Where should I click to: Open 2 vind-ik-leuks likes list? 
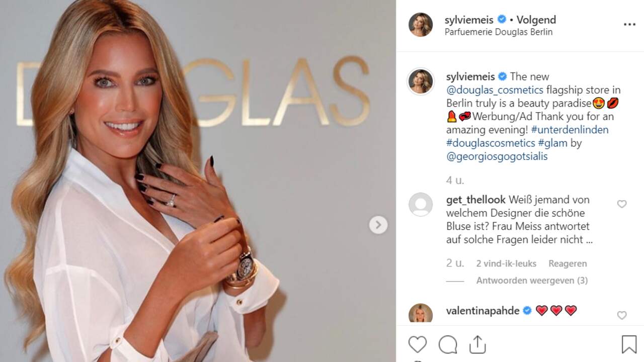(506, 263)
